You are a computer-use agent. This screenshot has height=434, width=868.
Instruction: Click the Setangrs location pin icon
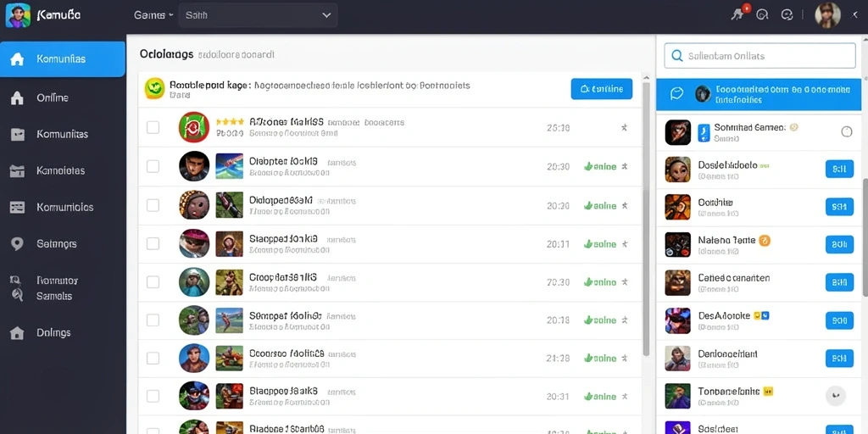pyautogui.click(x=17, y=243)
